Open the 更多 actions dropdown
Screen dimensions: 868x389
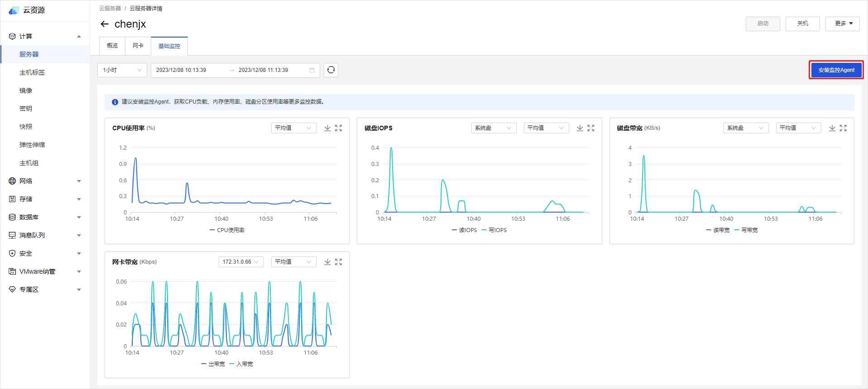pyautogui.click(x=842, y=24)
